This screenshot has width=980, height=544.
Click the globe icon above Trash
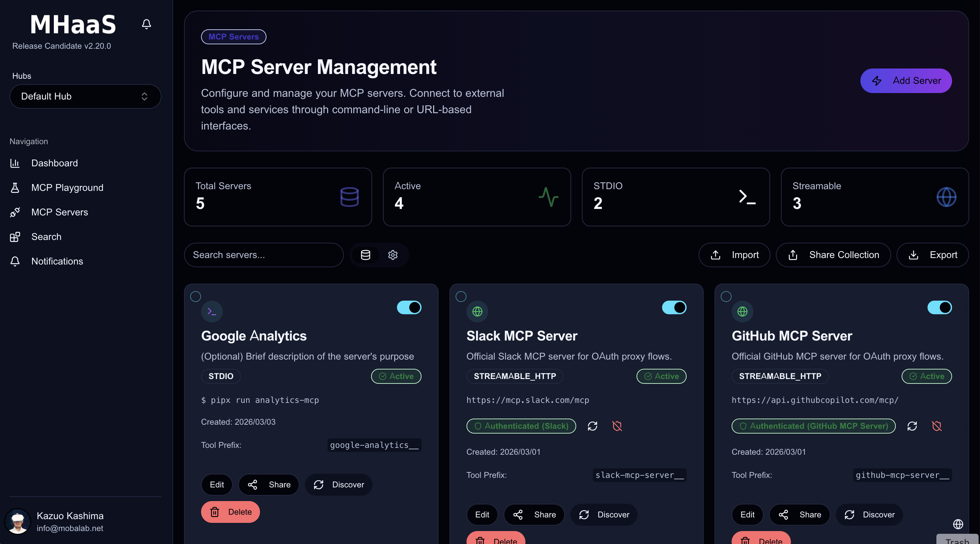(958, 524)
